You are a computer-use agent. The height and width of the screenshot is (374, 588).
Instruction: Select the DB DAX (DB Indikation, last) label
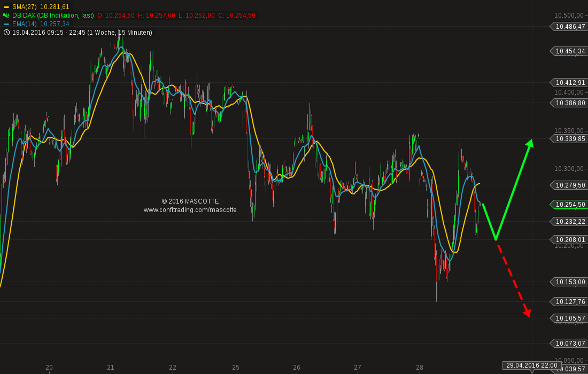[53, 15]
